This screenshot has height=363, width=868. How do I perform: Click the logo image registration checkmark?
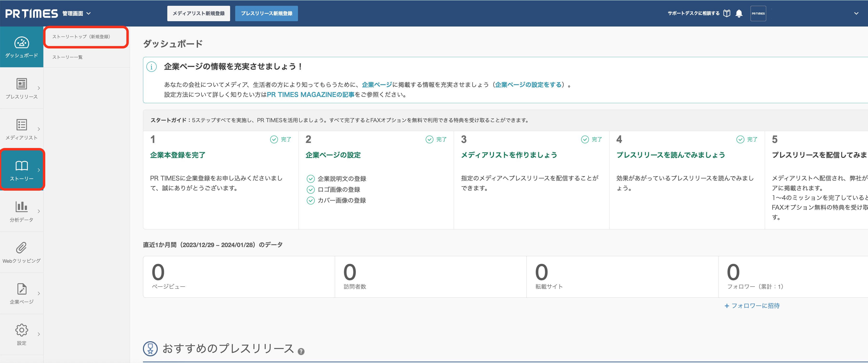[310, 190]
